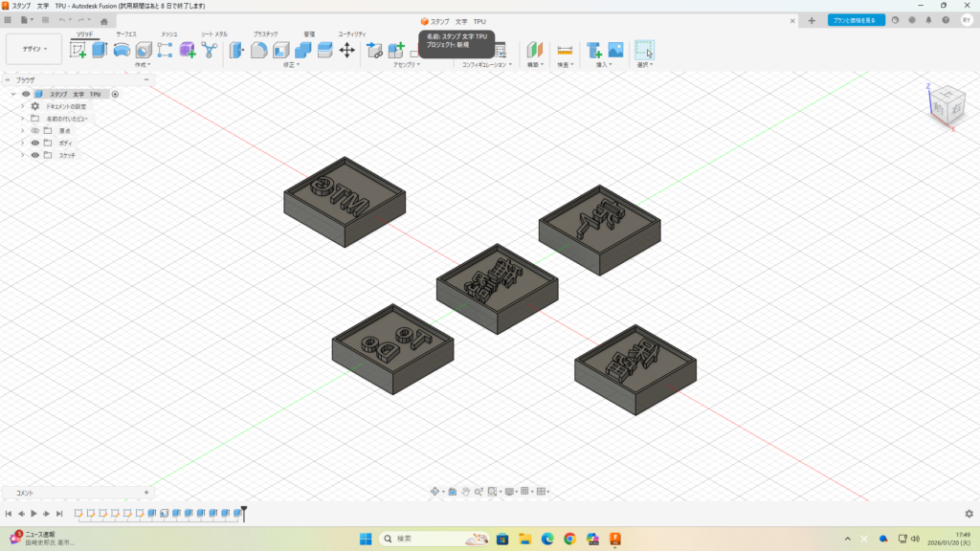980x551 pixels.
Task: Click the Home icon in quick access bar
Action: click(x=104, y=20)
